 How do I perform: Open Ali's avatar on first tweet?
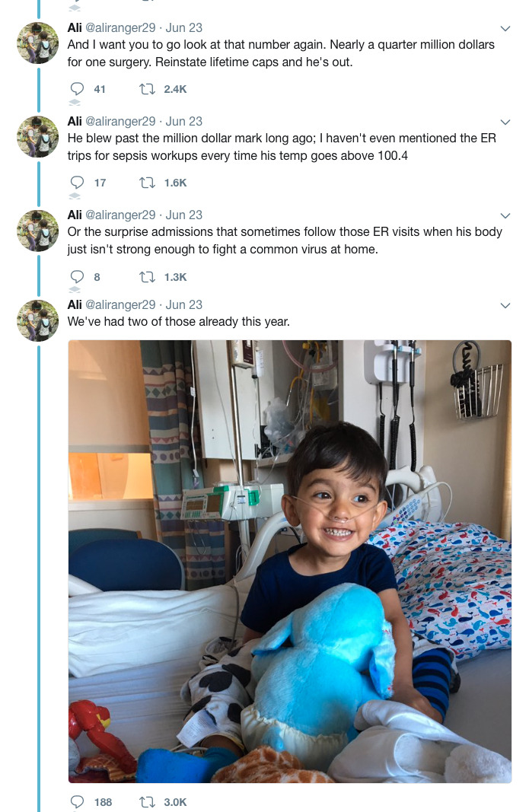pos(38,43)
